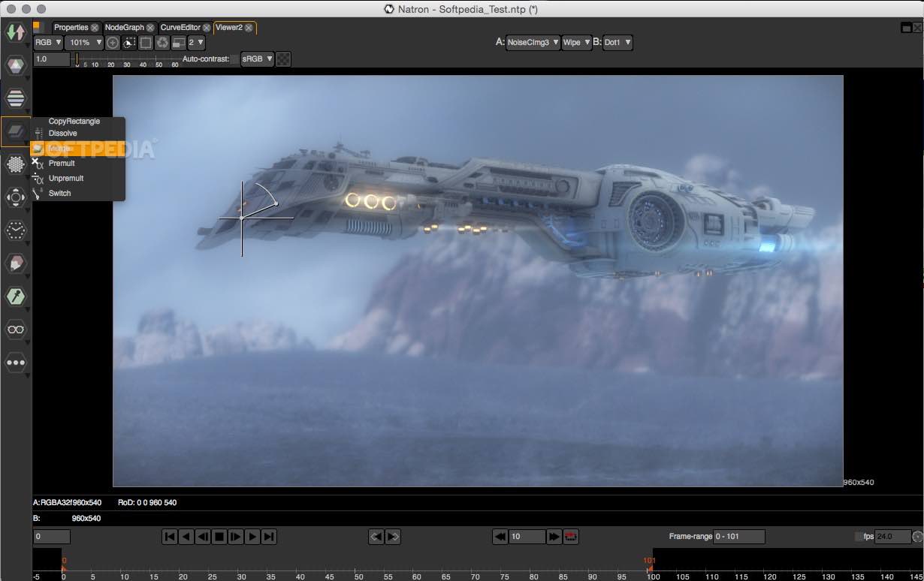Click the Frame-range field 0 - 101
Viewport: 924px width, 581px height.
point(739,537)
